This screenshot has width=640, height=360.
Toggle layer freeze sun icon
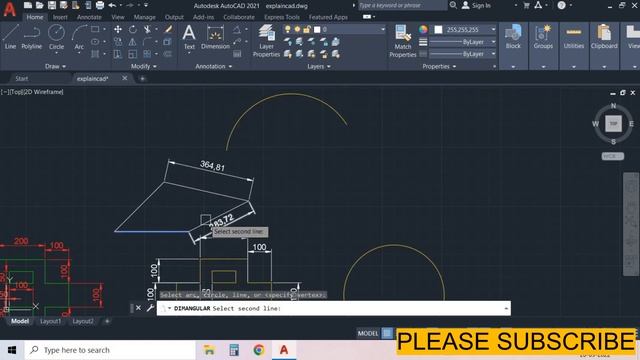297,29
